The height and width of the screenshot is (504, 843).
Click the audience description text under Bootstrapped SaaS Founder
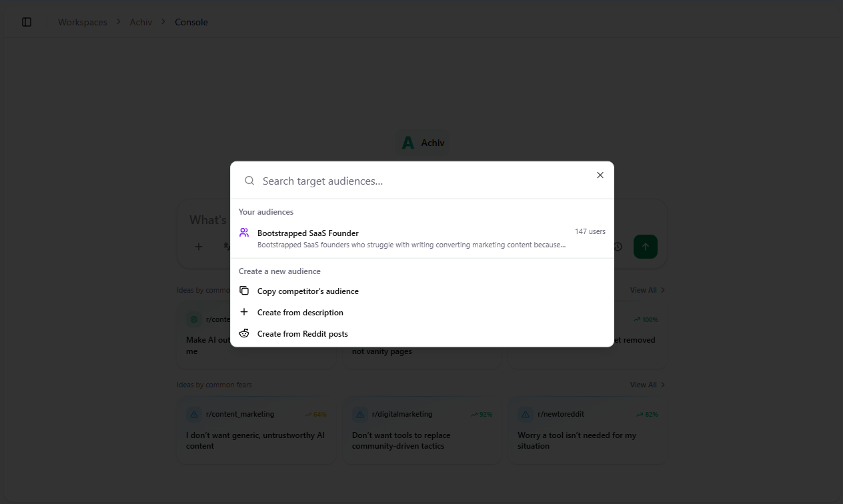click(x=411, y=245)
